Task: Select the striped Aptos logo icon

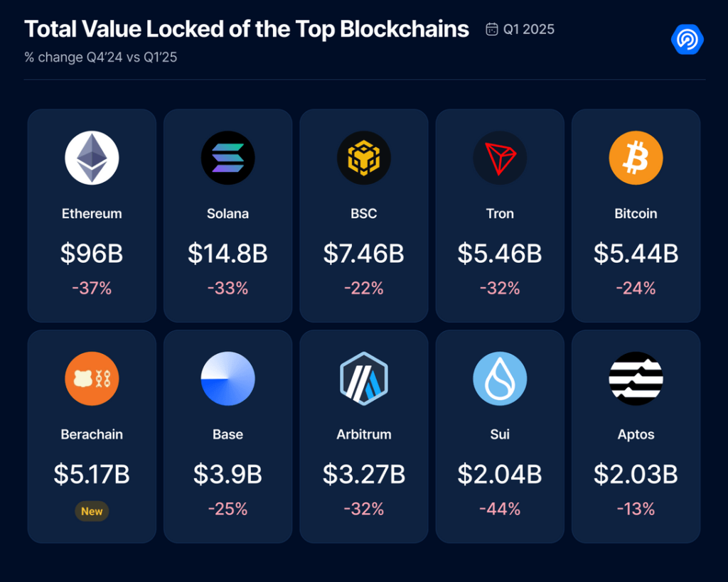Action: [636, 378]
